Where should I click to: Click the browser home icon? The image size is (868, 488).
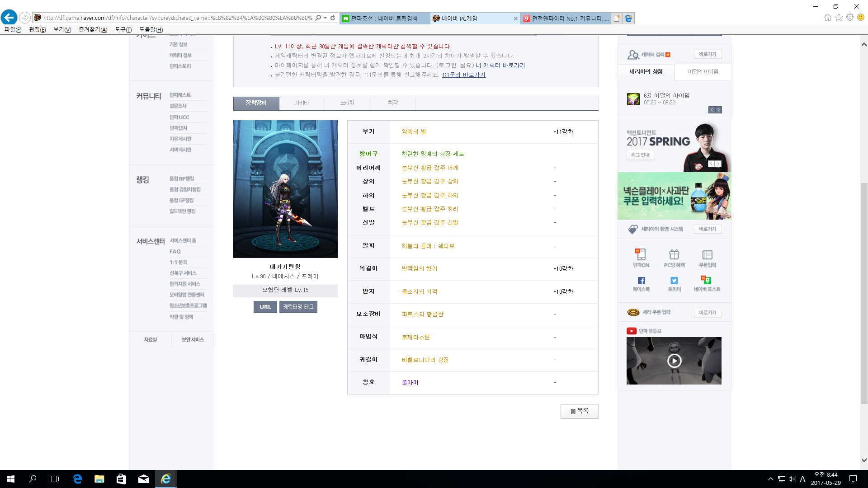coord(827,17)
